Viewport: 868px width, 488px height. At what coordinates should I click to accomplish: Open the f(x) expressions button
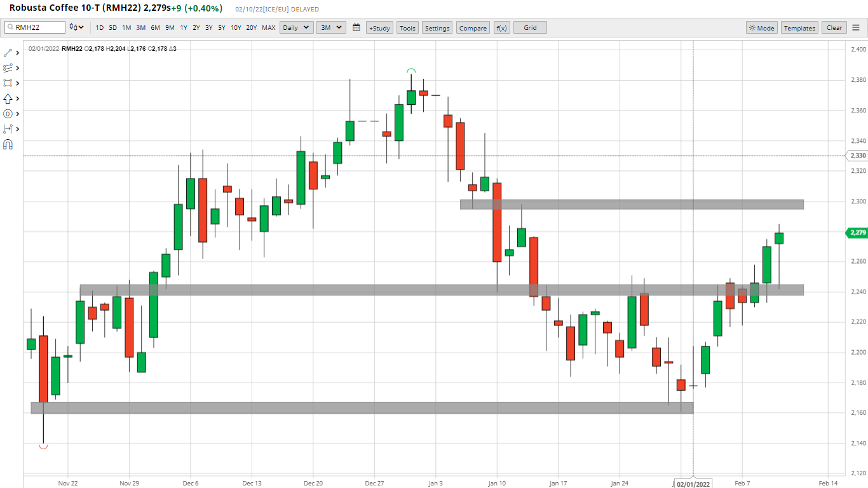501,28
